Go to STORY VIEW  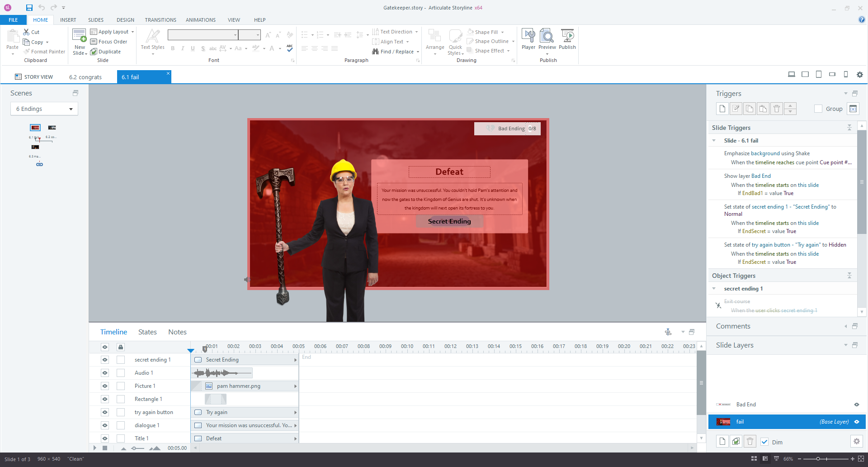click(x=34, y=77)
